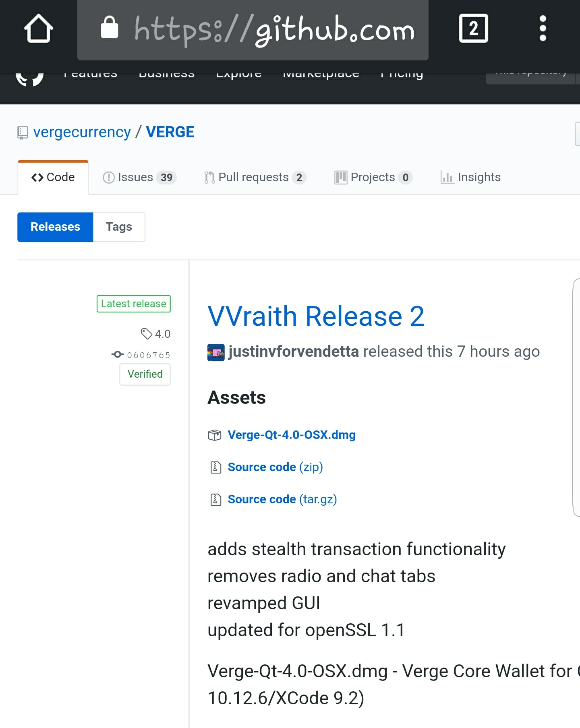
Task: Select the github.com URL address field
Action: (x=253, y=30)
